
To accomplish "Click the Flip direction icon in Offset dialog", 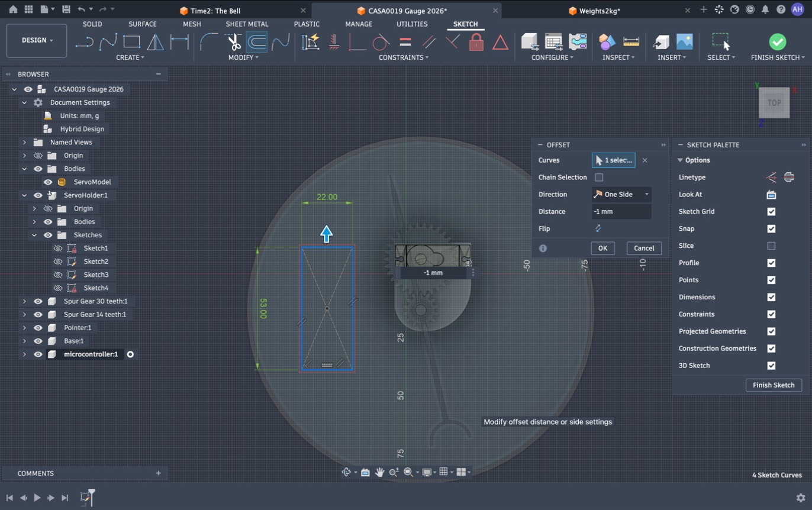I will click(598, 228).
